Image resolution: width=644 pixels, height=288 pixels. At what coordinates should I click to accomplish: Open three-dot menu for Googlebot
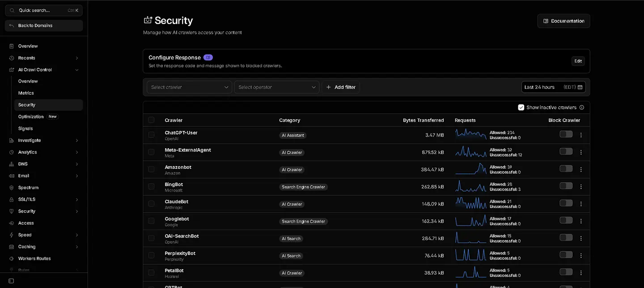click(581, 221)
